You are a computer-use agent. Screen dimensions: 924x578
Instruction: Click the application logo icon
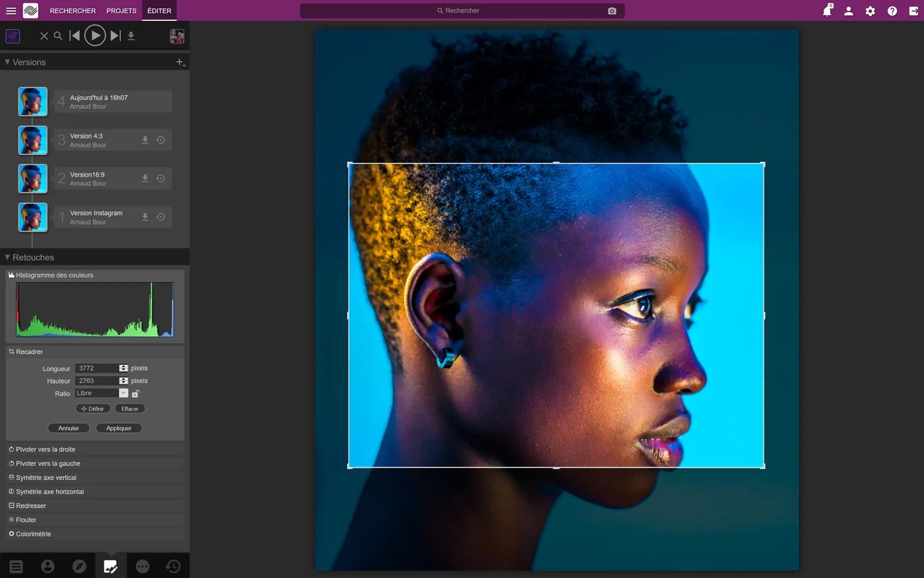point(31,10)
